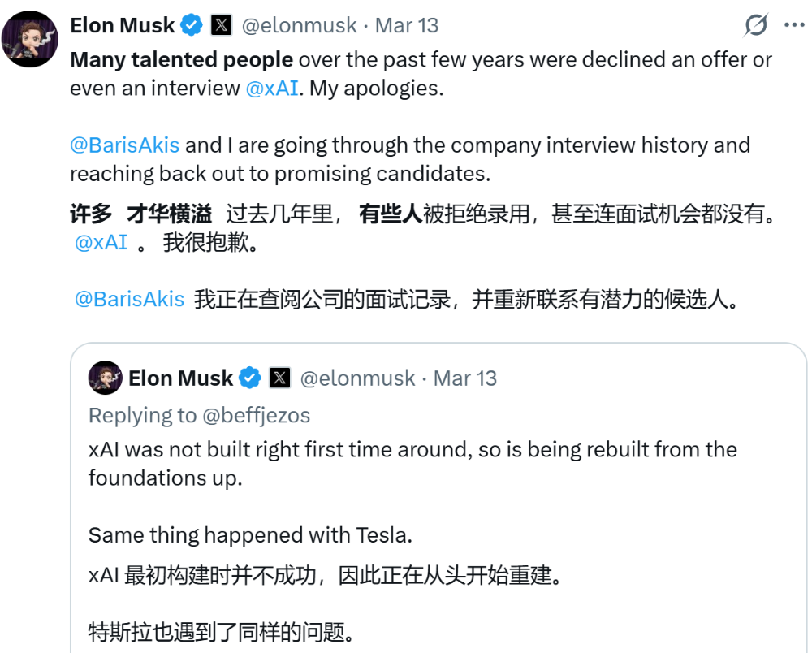Open the @elonmusk handle in main tweet header

(300, 25)
